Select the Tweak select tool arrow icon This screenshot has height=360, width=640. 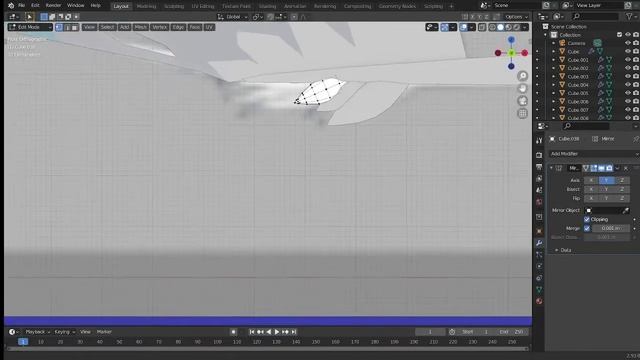(x=29, y=17)
